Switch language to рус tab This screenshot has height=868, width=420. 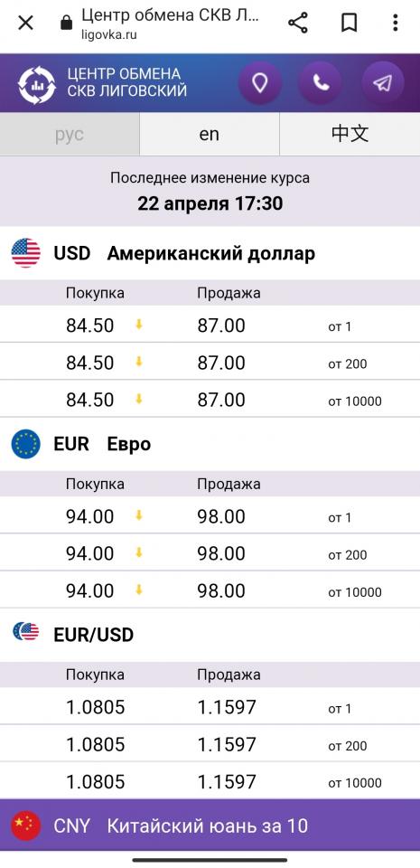pos(70,135)
